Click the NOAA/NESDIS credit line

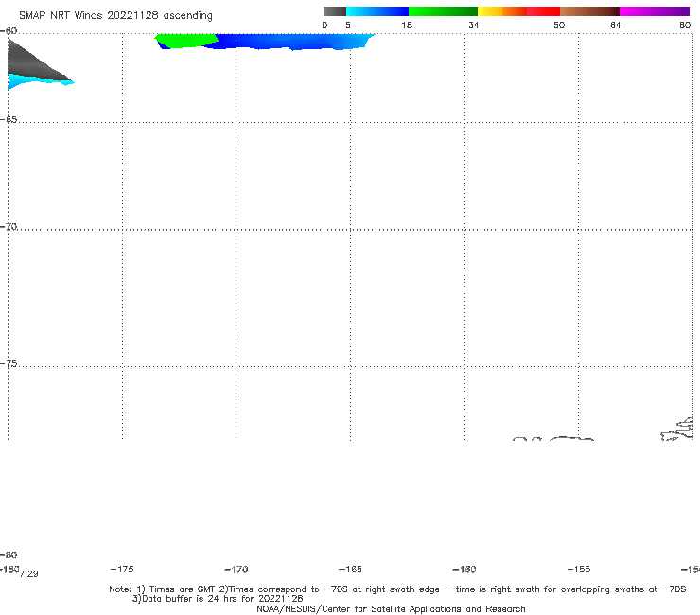(x=391, y=608)
